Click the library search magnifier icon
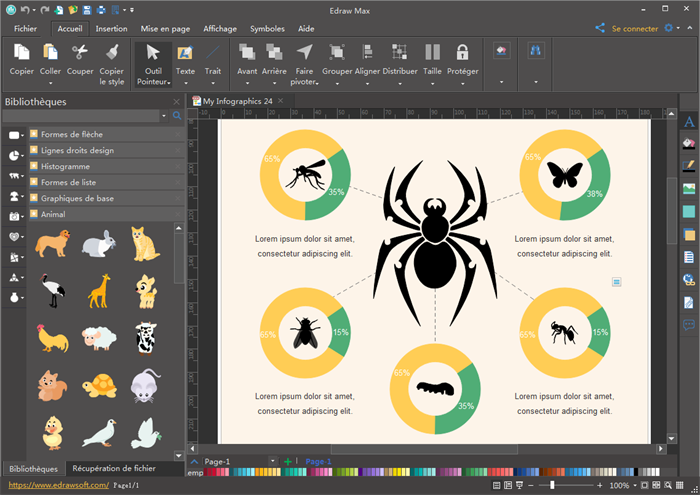This screenshot has width=700, height=495. pos(177,116)
